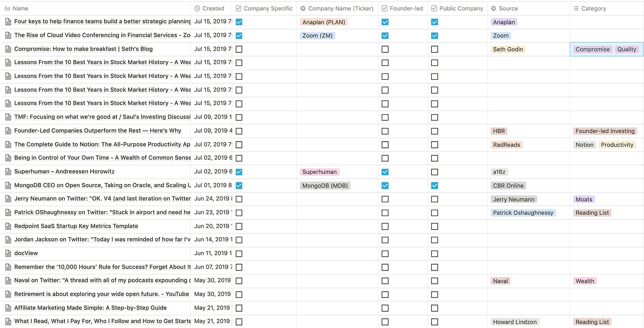This screenshot has height=328, width=644.
Task: Uncheck Company Specific for the Anaplan row
Action: pyautogui.click(x=239, y=22)
